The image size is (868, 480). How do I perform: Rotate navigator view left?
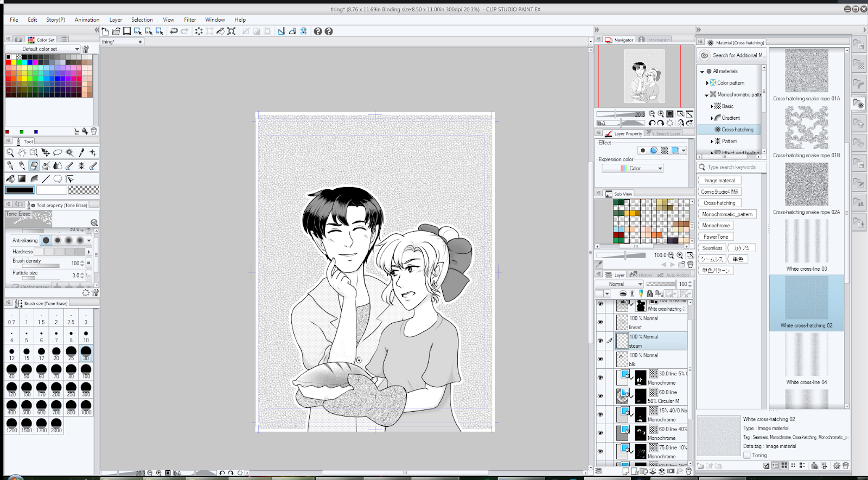[652, 123]
